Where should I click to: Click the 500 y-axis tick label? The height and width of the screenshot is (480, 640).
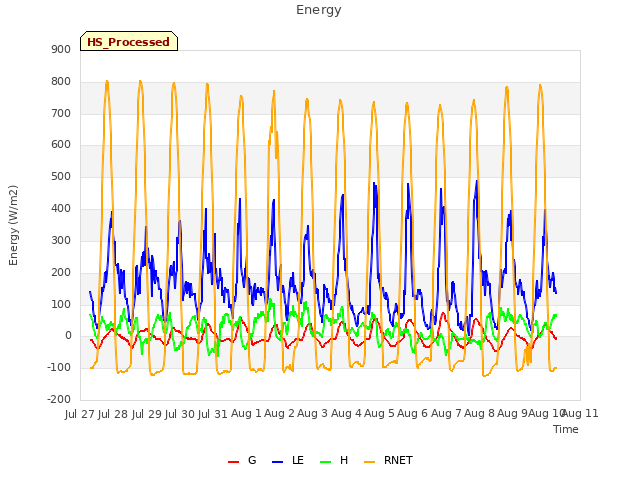[61, 177]
